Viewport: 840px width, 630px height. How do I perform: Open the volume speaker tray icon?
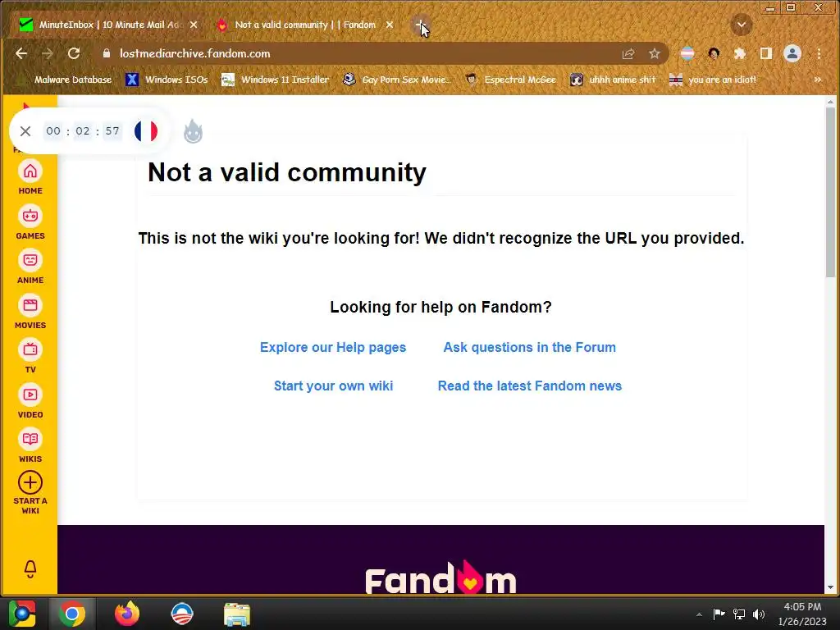tap(759, 614)
